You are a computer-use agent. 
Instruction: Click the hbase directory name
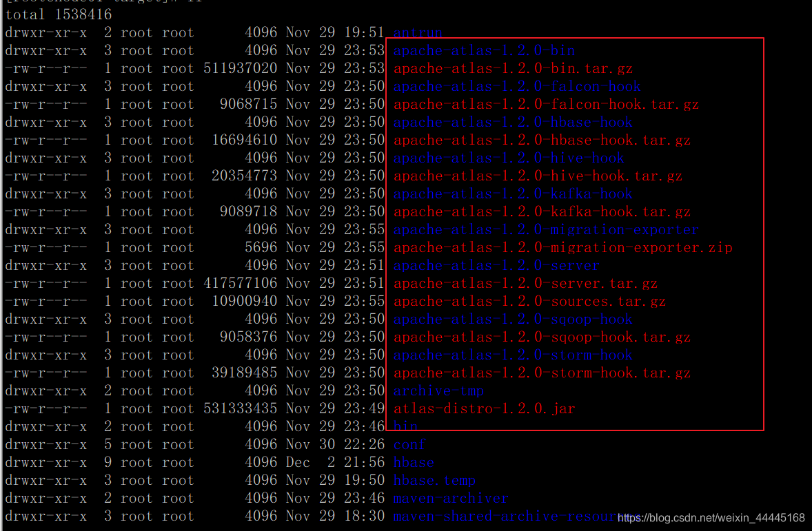[414, 463]
